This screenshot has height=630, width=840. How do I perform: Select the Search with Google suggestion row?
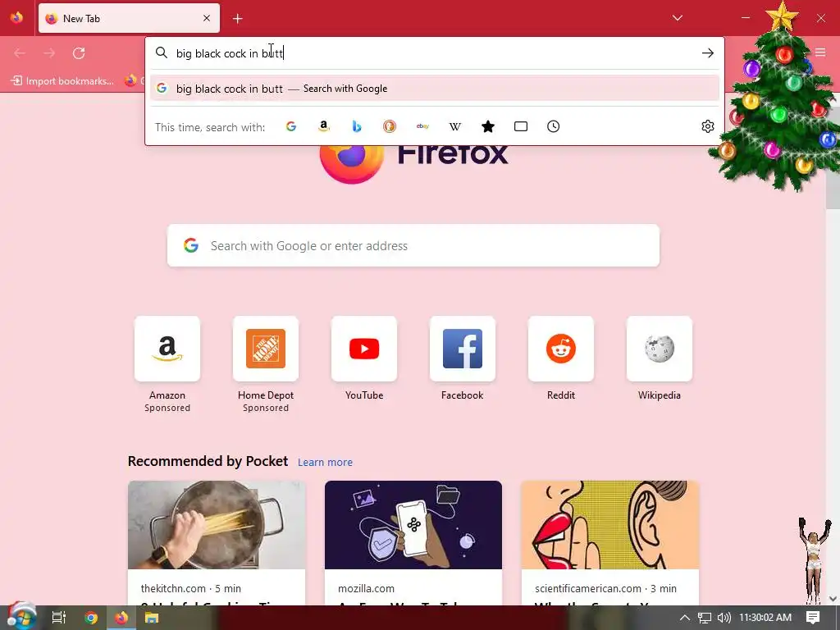(435, 89)
